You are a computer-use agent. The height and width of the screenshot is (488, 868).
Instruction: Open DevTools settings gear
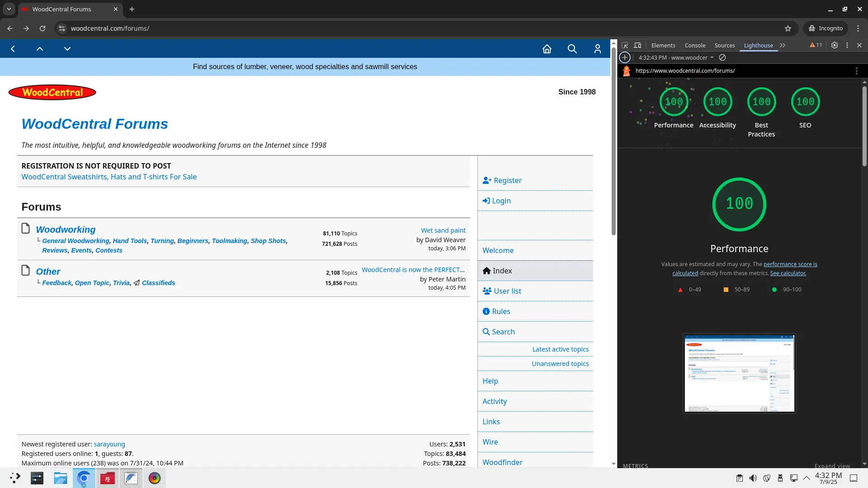835,45
